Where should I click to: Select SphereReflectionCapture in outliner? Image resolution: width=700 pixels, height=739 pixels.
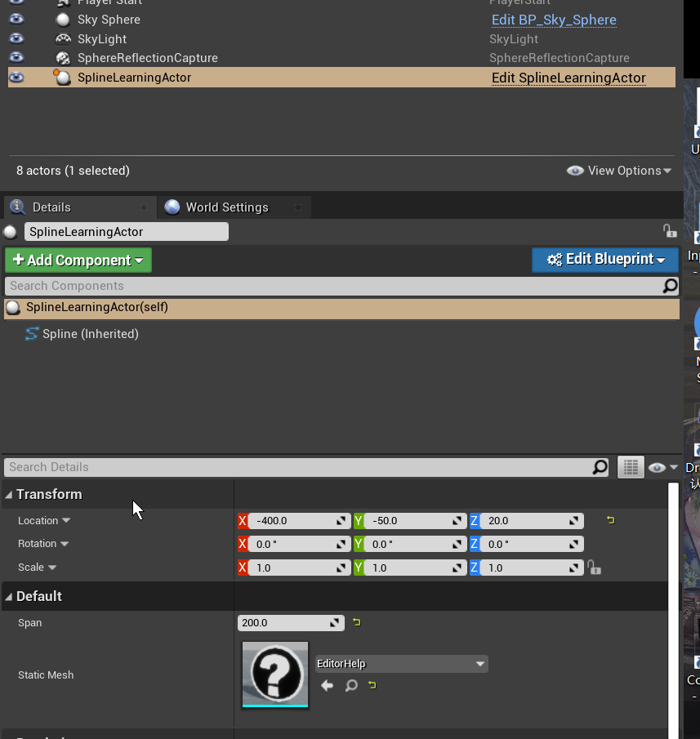(x=341, y=58)
